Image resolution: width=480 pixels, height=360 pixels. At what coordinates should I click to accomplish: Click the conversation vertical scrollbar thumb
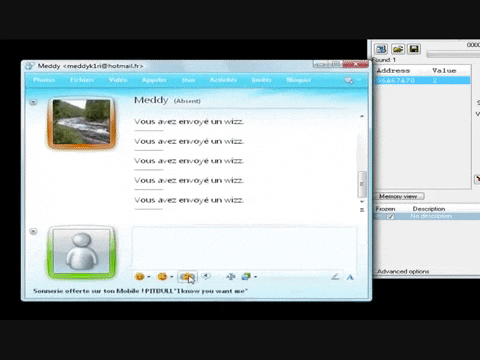(362, 184)
